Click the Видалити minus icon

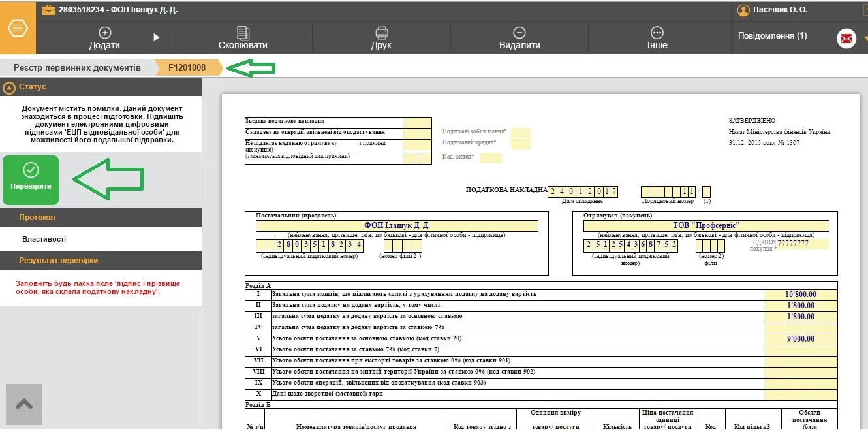coord(519,33)
